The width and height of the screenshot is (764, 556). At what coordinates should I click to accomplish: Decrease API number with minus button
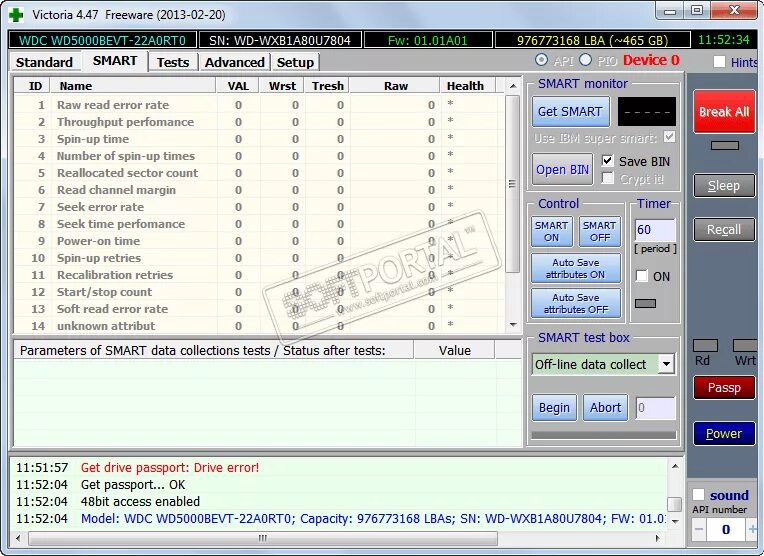point(699,529)
